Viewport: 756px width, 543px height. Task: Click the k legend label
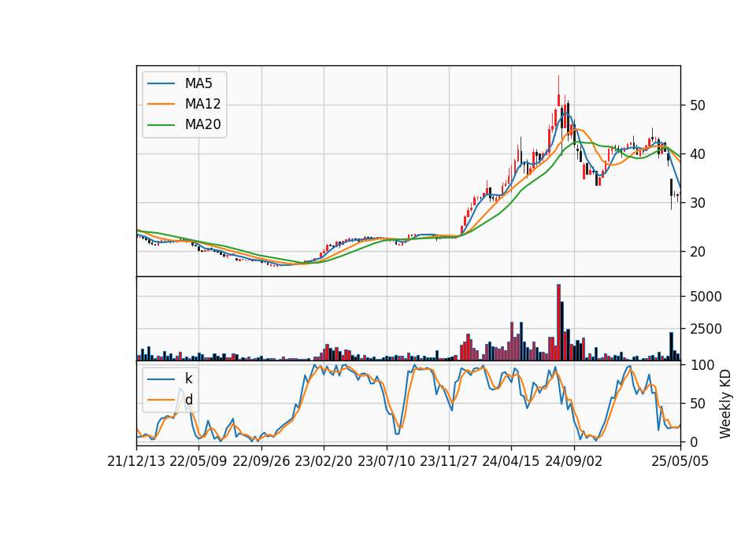[x=188, y=379]
